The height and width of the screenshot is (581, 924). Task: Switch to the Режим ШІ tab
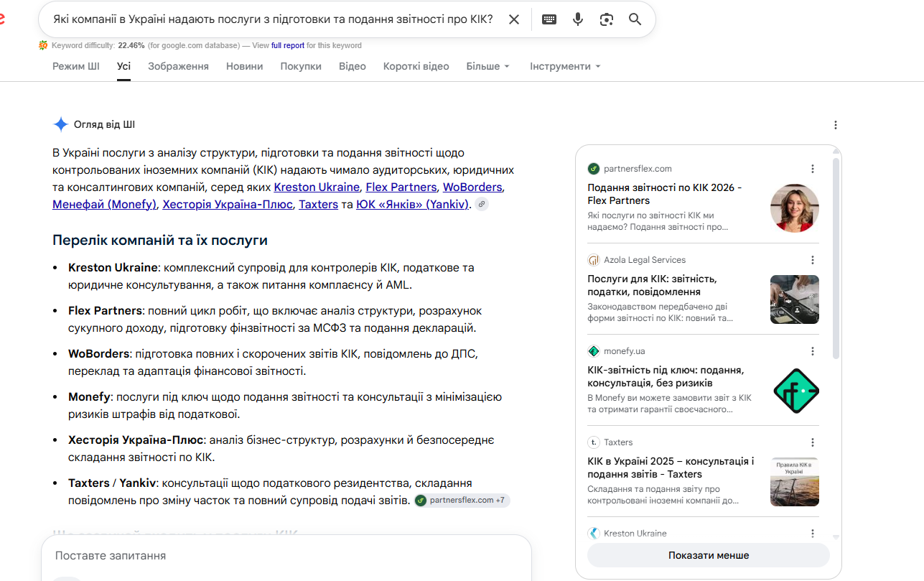[76, 66]
